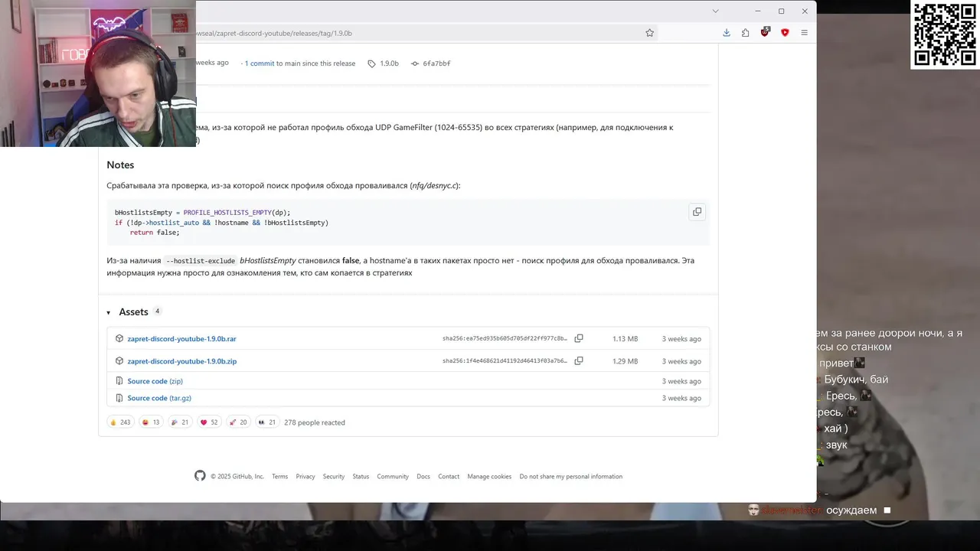Open the Terms footer link
This screenshot has height=551, width=980.
279,476
